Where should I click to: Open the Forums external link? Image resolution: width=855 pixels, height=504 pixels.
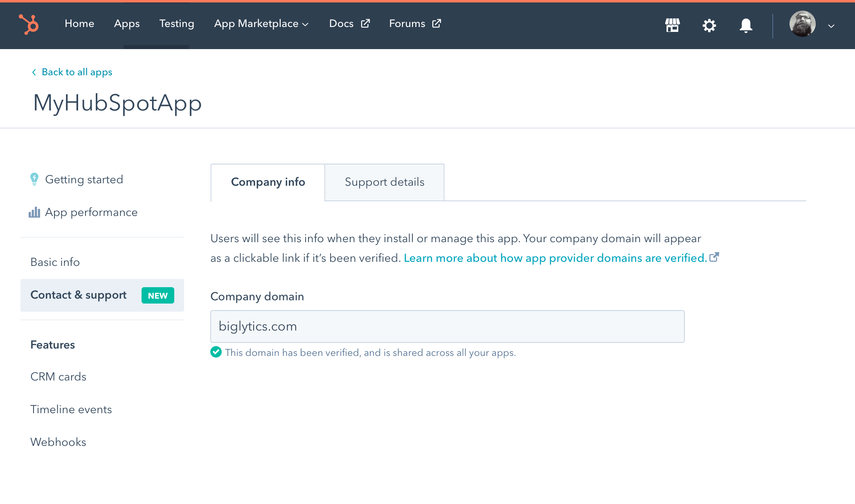[x=415, y=24]
